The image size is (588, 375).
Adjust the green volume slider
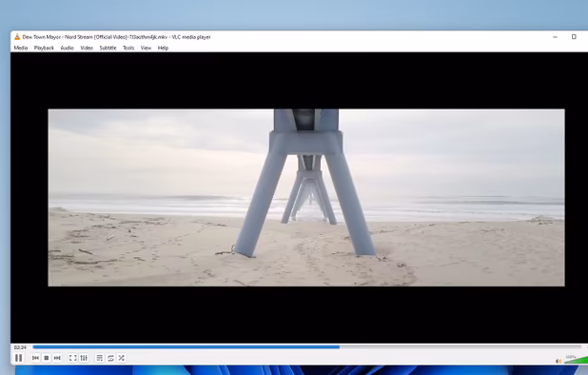[x=576, y=360]
